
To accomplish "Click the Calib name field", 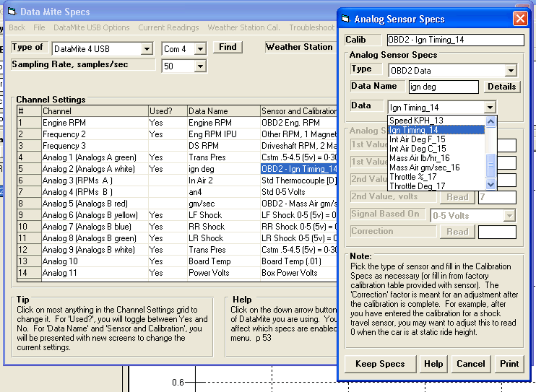I will [x=455, y=40].
